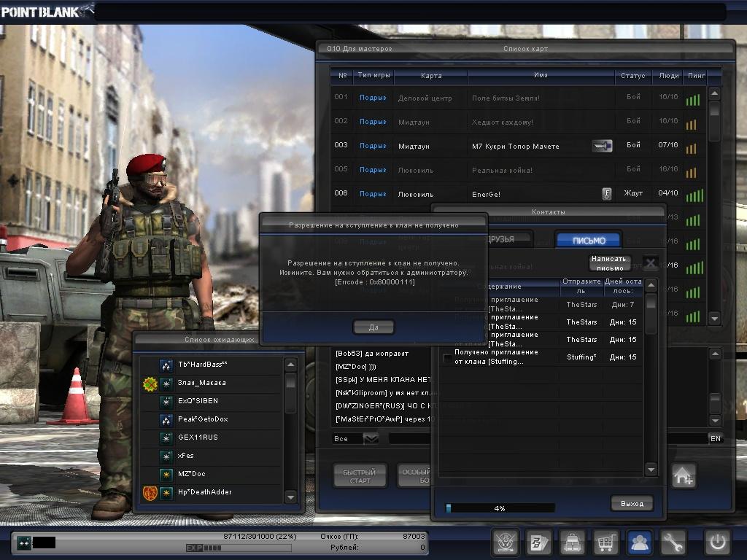Viewport: 747px width, 560px height.
Task: Open the PB cards icon
Action: point(538,542)
